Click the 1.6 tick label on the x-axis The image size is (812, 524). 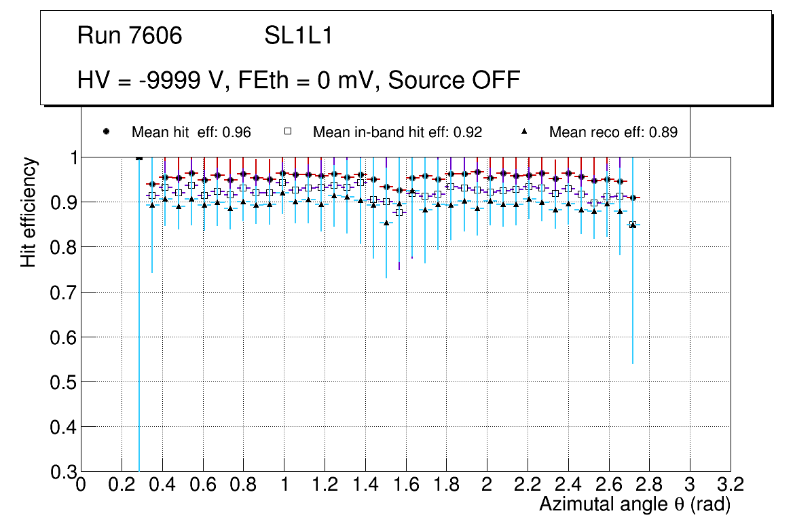[x=406, y=485]
